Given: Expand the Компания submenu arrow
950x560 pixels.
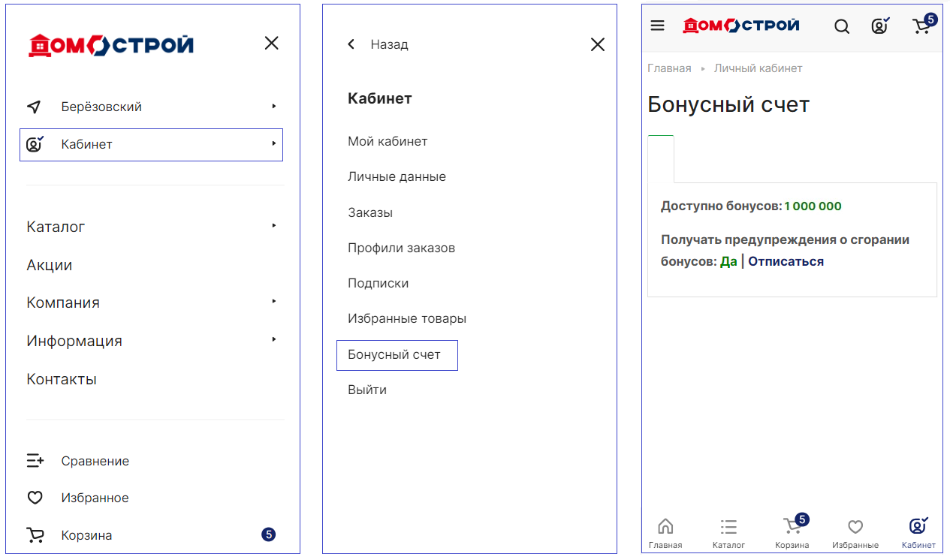Looking at the screenshot, I should 274,302.
